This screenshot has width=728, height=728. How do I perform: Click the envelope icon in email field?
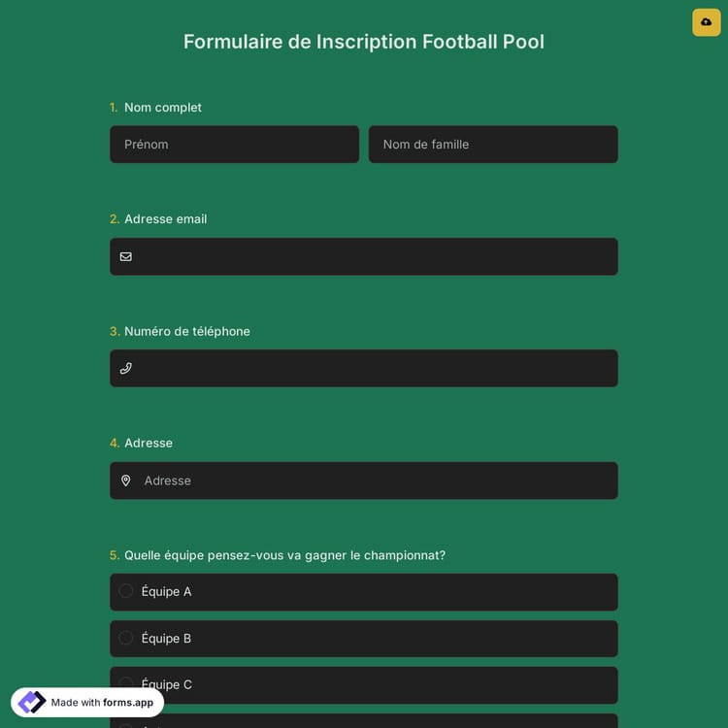point(125,256)
